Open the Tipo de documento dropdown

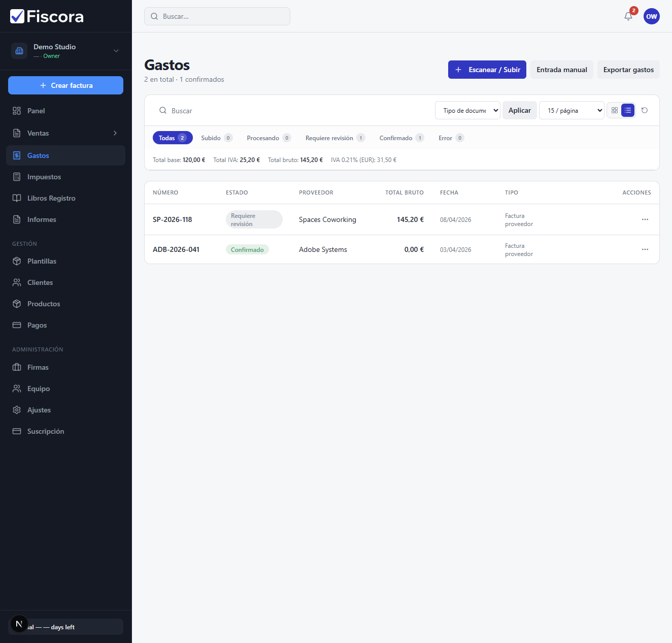[x=467, y=110]
